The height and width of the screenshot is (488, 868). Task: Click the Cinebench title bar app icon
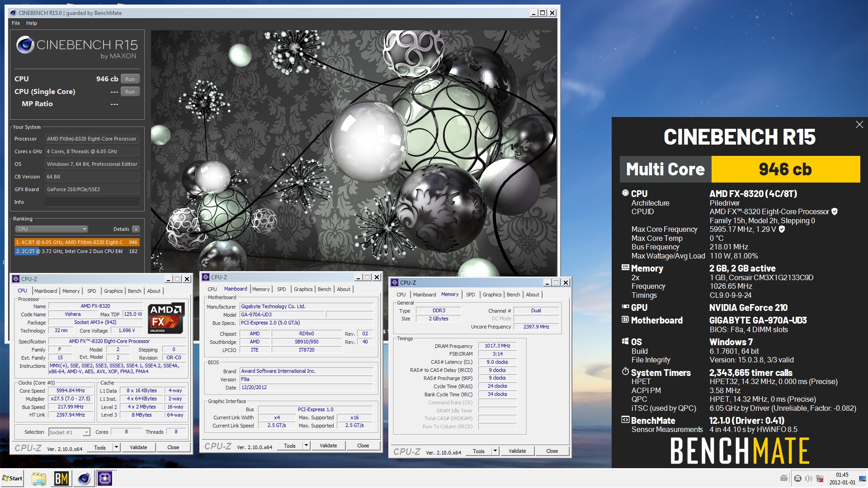click(13, 13)
